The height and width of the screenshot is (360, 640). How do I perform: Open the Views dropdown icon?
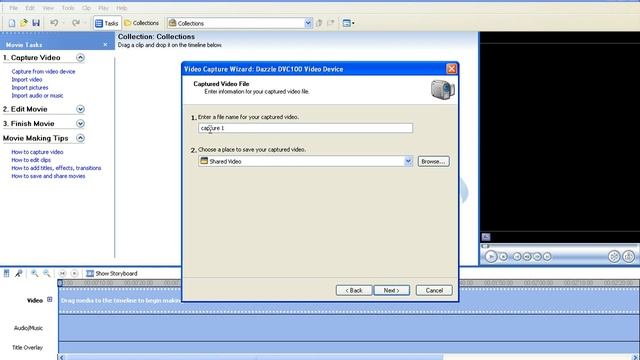[348, 23]
